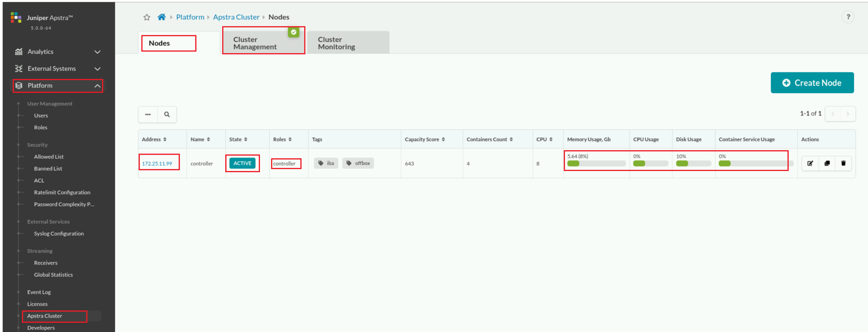Click the '1-1 of 1' pagination text

point(811,113)
